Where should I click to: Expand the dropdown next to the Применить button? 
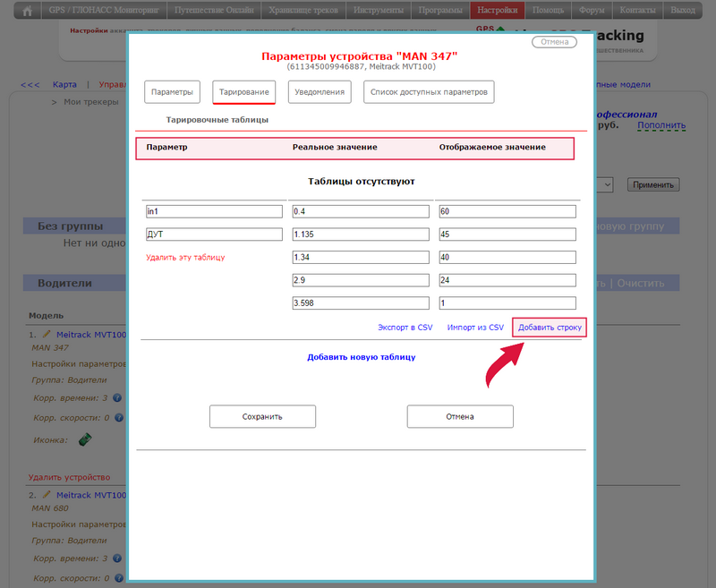[x=606, y=184]
